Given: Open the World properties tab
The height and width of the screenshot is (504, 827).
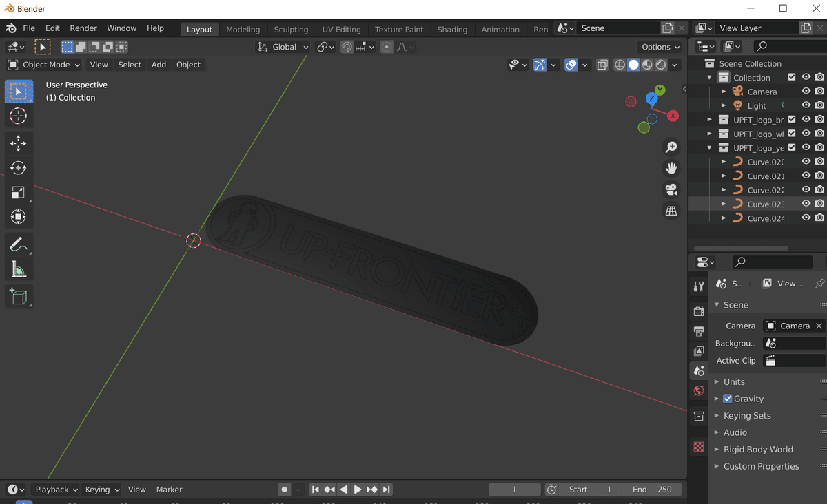Looking at the screenshot, I should click(699, 390).
